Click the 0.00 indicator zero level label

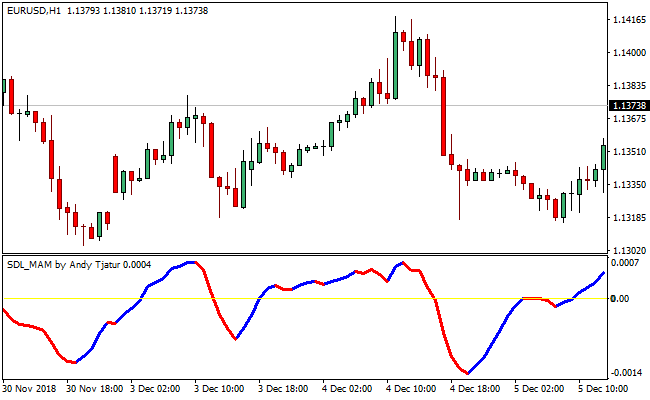[x=620, y=298]
